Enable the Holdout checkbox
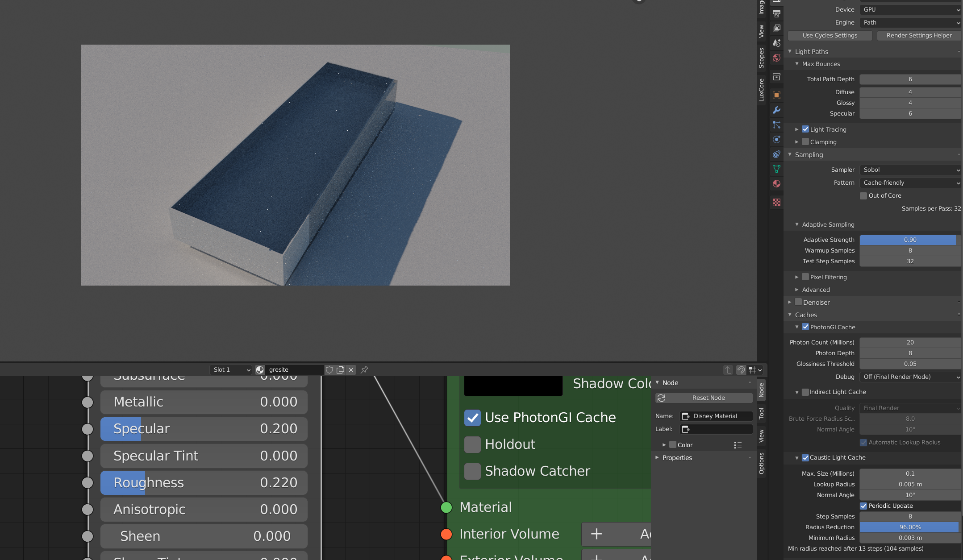963x560 pixels. coord(472,444)
